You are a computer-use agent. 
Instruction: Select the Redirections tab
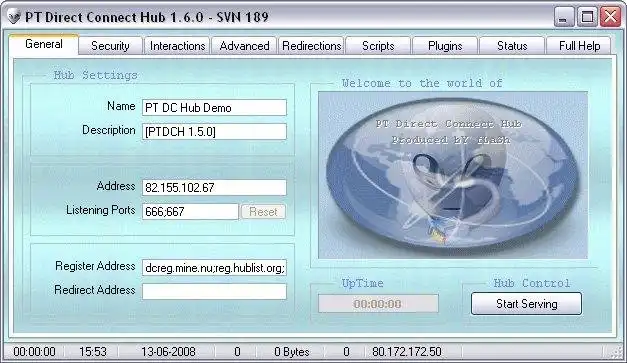(x=312, y=46)
